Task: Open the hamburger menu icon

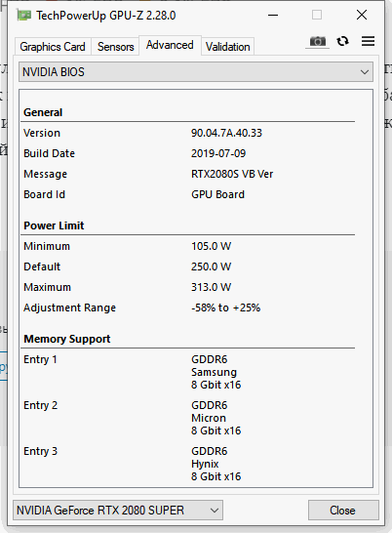Action: click(x=368, y=41)
